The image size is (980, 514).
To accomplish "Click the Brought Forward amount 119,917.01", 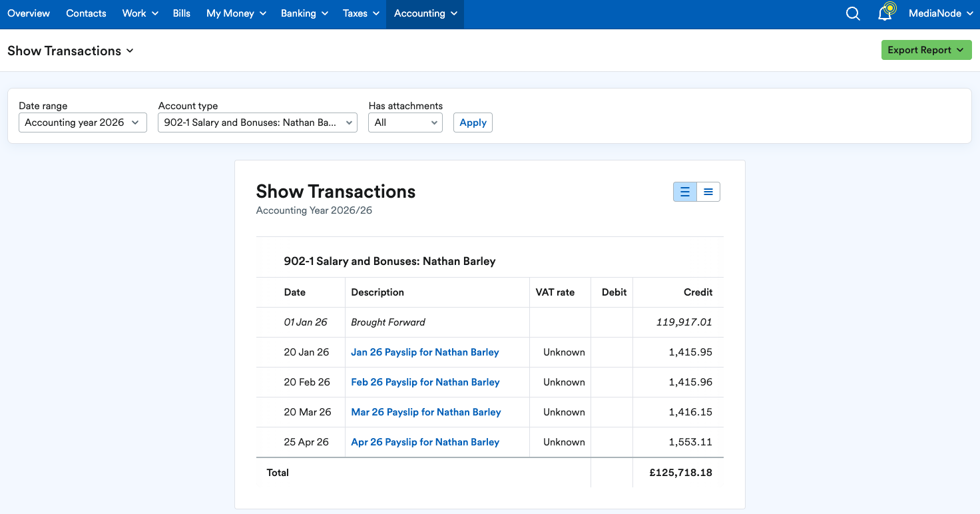I will click(x=684, y=322).
